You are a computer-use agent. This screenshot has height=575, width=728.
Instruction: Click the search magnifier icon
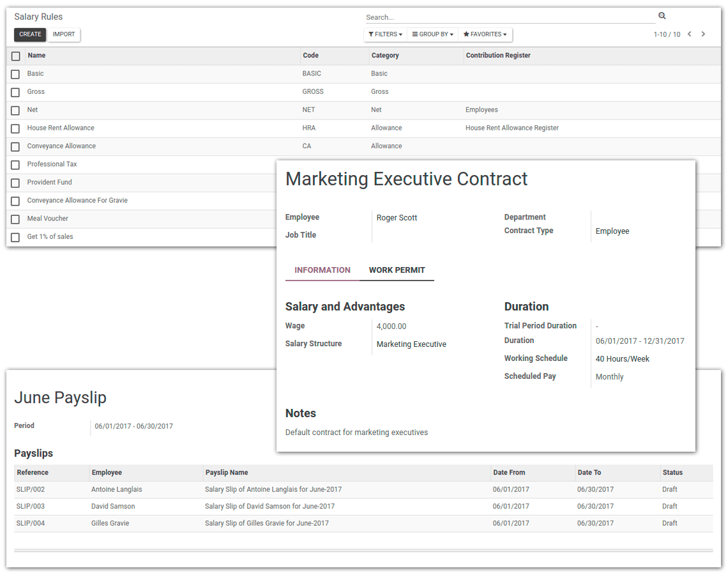point(662,15)
